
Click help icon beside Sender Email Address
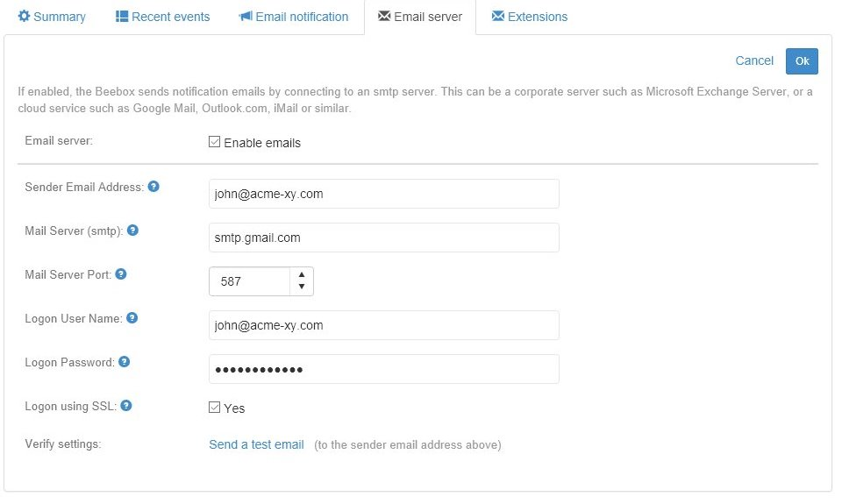(x=153, y=187)
